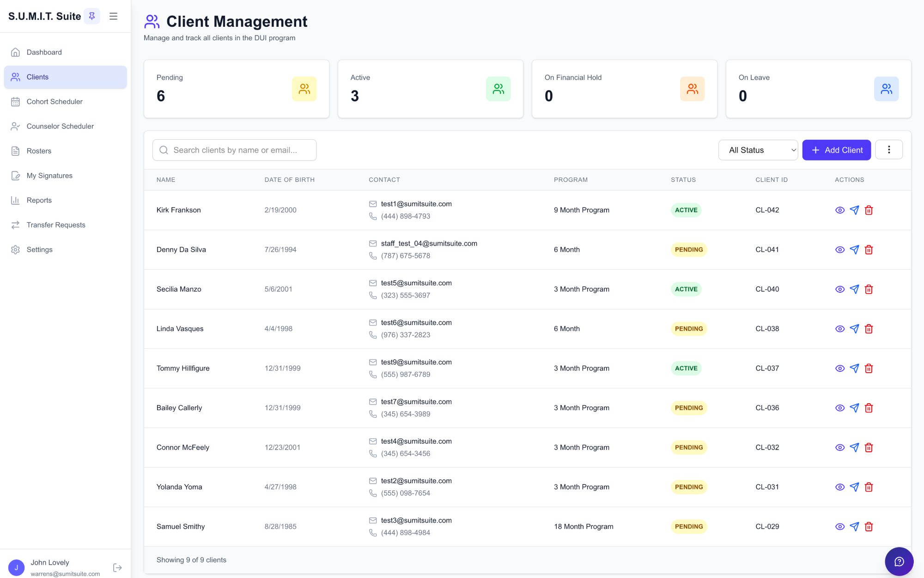Delete Tommy Hillfigure via trash icon
This screenshot has height=578, width=924.
869,369
